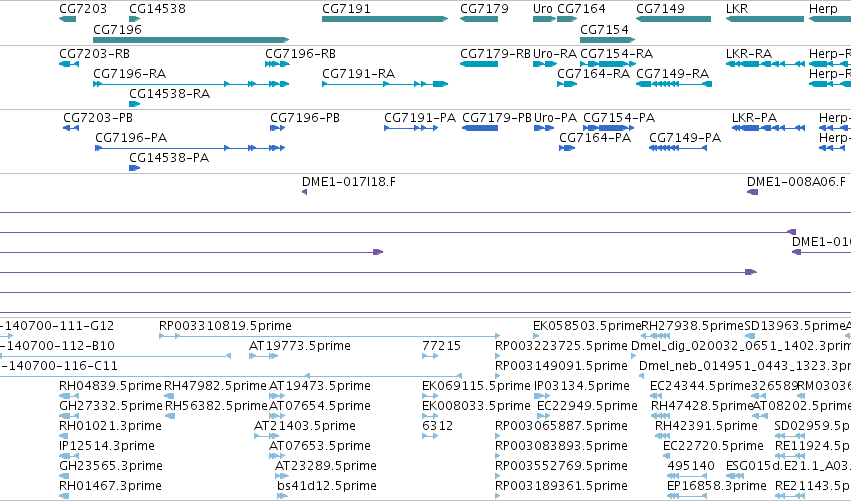Open the CG7179-PB protein label
851x501 pixels.
[x=497, y=118]
